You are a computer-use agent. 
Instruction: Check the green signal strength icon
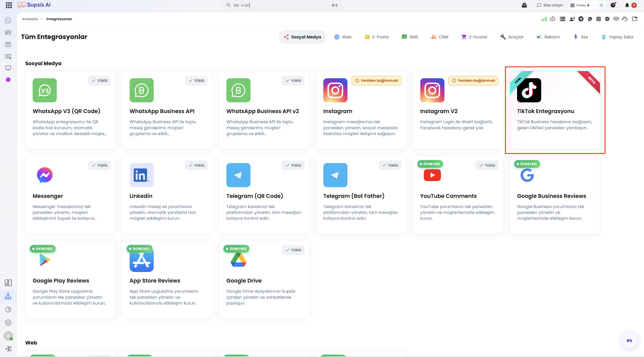coord(544,19)
